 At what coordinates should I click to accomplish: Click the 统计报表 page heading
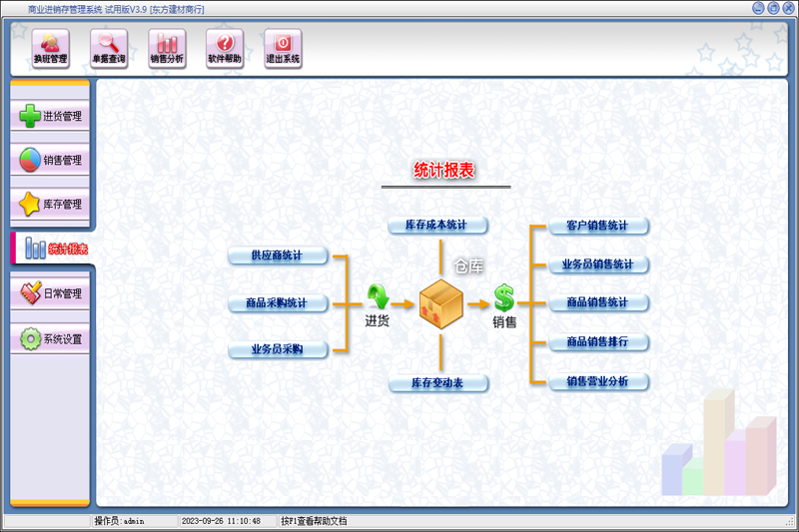443,170
